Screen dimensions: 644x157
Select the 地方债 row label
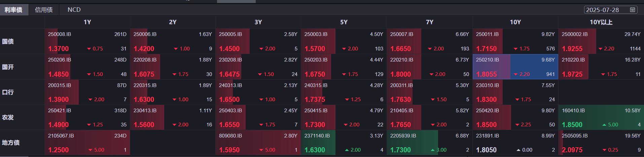click(11, 143)
